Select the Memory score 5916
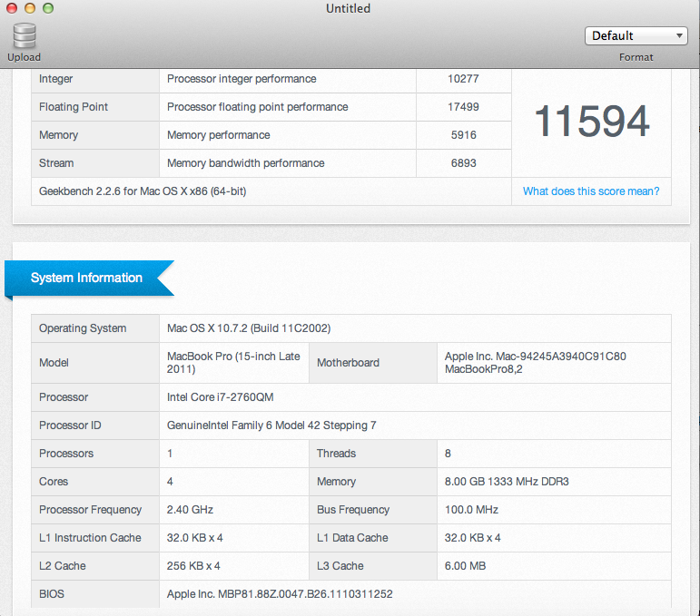Image resolution: width=700 pixels, height=616 pixels. point(463,135)
